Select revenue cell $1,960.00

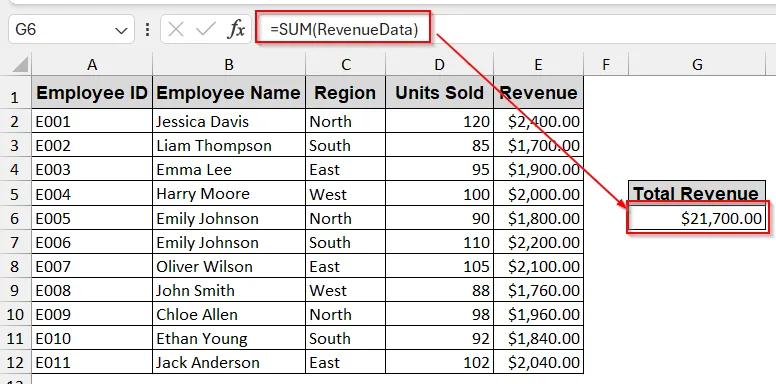tap(538, 314)
